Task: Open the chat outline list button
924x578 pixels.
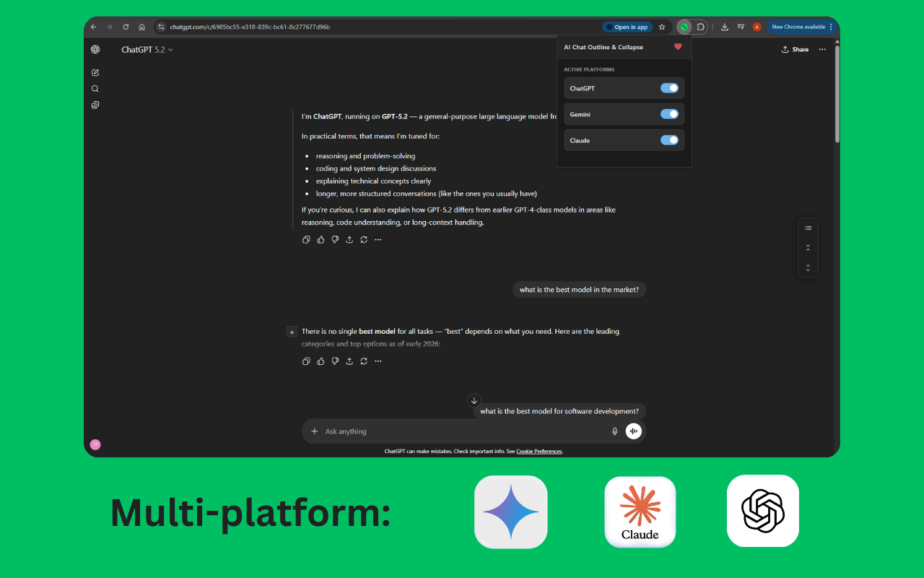Action: click(x=808, y=228)
